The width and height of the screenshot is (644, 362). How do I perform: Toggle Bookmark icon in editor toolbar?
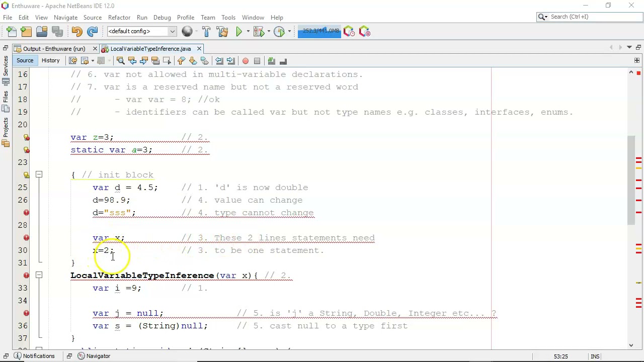pos(204,61)
